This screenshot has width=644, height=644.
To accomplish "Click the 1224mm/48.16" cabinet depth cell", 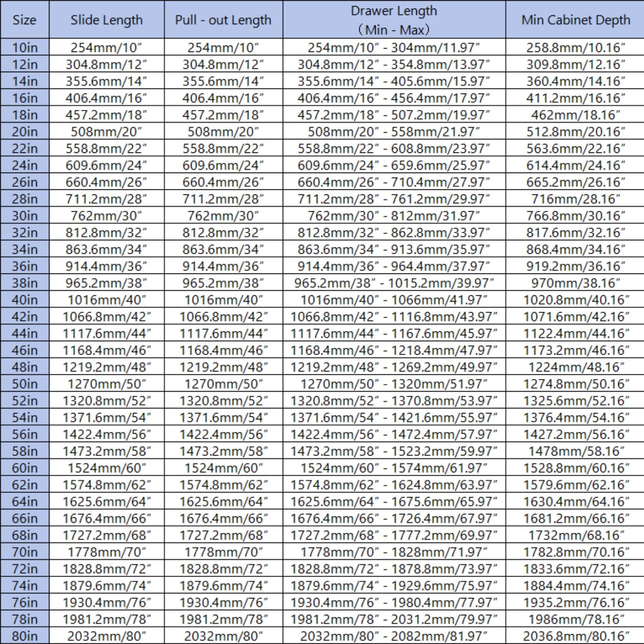I will 575,367.
